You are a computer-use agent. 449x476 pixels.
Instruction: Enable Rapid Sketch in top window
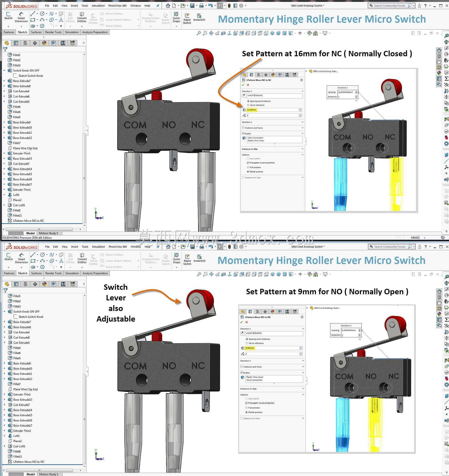pyautogui.click(x=187, y=19)
